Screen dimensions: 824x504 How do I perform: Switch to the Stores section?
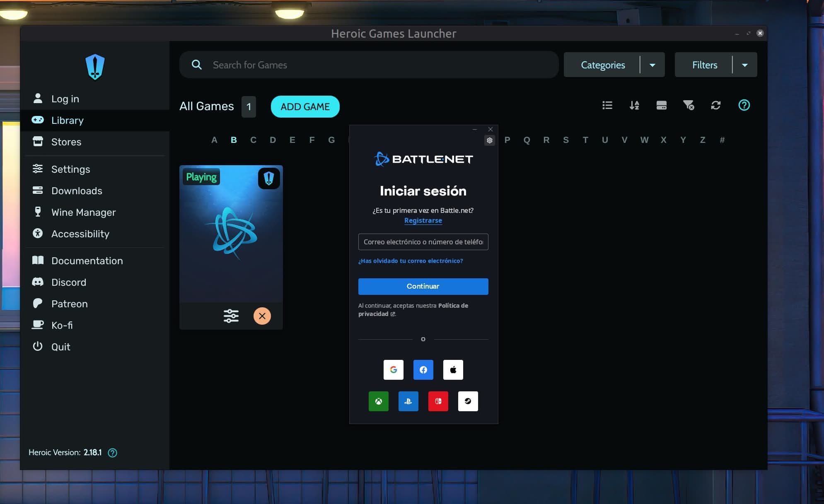[66, 142]
